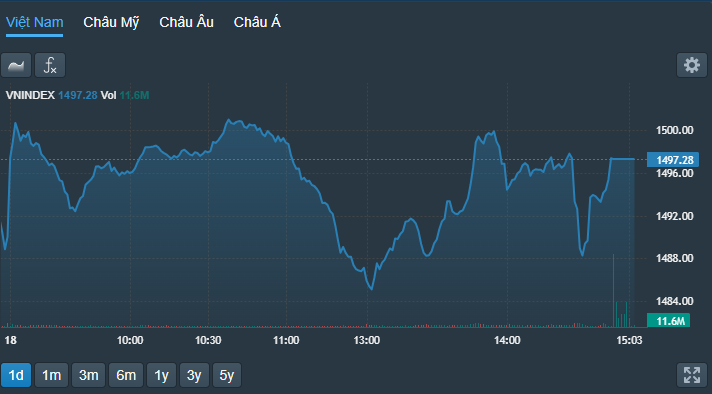Select the 3y time range

coord(194,375)
